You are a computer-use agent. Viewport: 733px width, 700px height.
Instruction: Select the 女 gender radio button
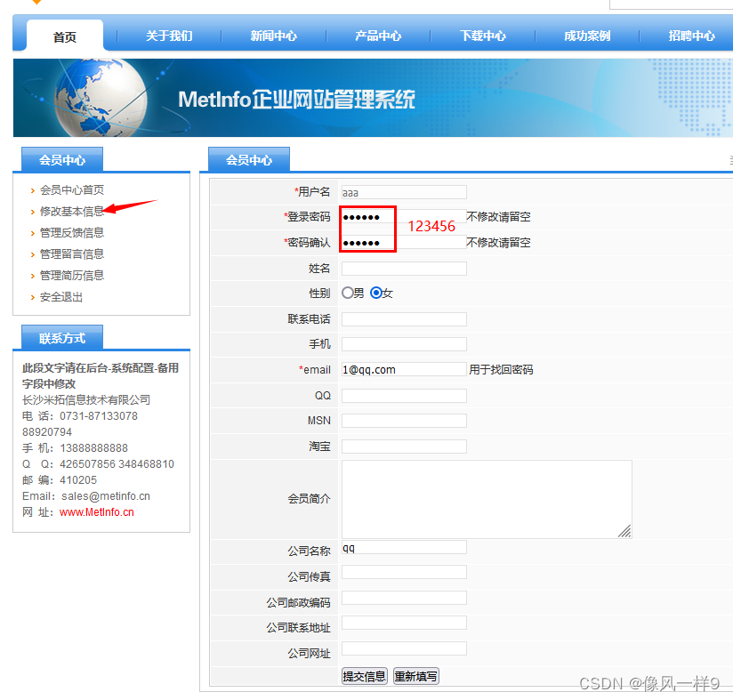376,293
